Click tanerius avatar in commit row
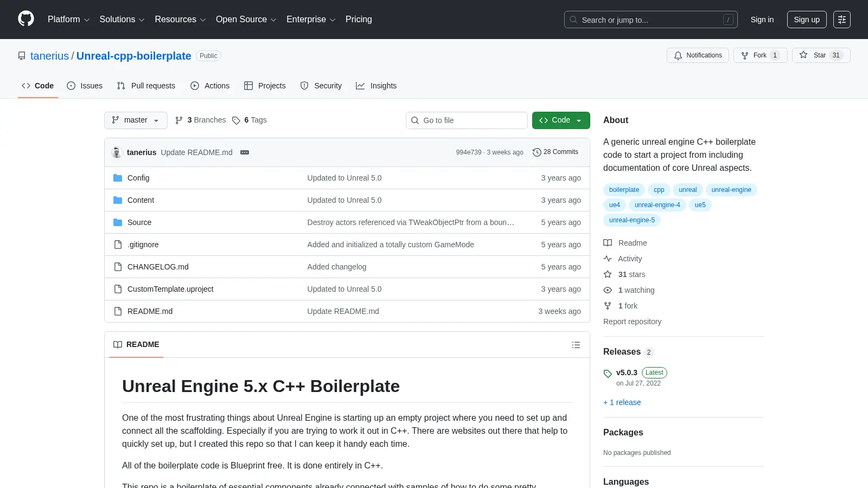Image resolution: width=868 pixels, height=488 pixels. (117, 152)
